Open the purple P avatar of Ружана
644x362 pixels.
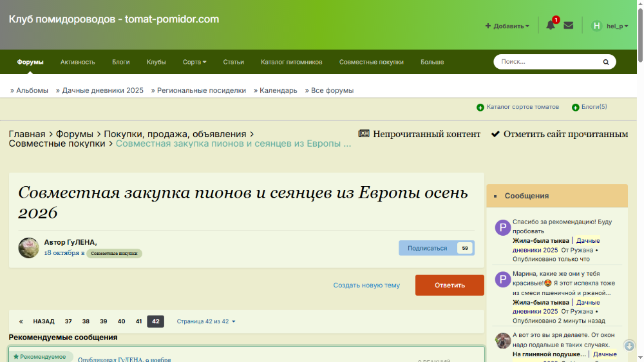(x=502, y=227)
